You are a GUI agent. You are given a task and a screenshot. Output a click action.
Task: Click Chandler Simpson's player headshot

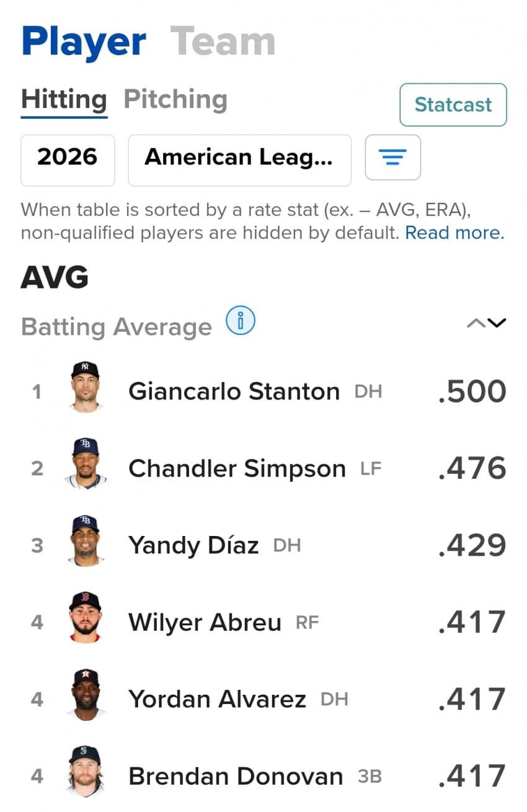pyautogui.click(x=85, y=464)
